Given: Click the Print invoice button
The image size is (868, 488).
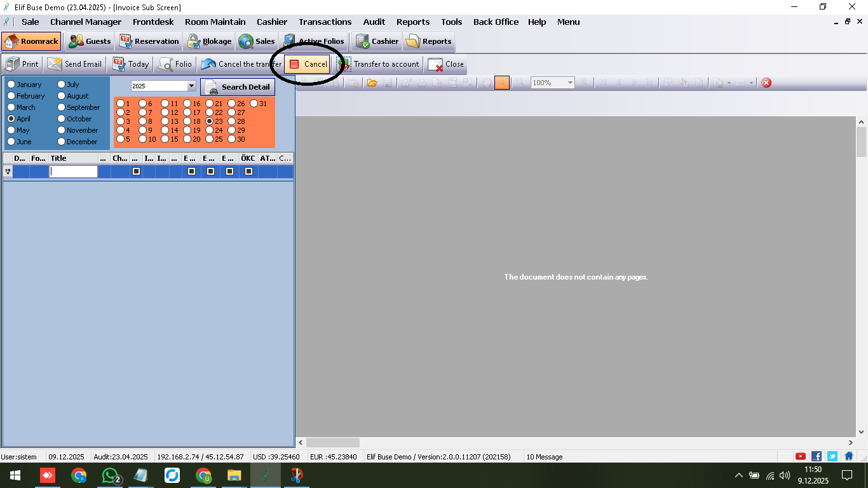Looking at the screenshot, I should coord(22,64).
